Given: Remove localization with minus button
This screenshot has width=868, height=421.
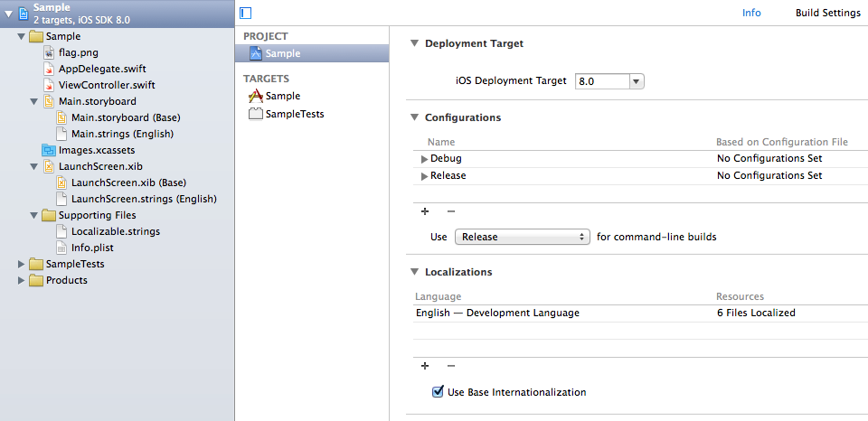Looking at the screenshot, I should [451, 366].
